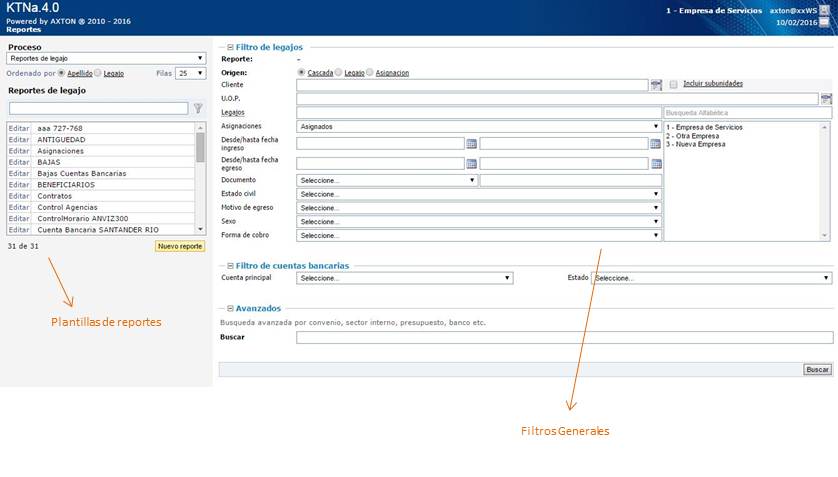Open calendar for fecha ingreso start date
This screenshot has width=838, height=477.
tap(471, 144)
